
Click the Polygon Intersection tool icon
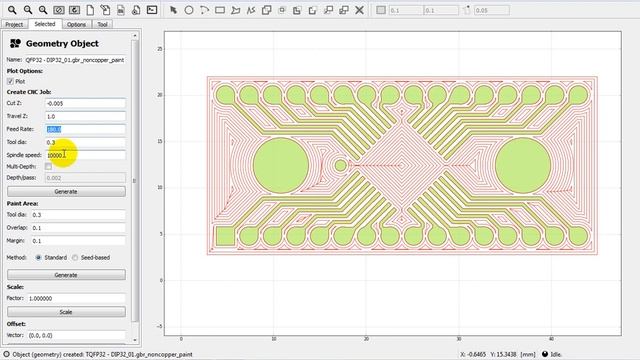pos(282,10)
